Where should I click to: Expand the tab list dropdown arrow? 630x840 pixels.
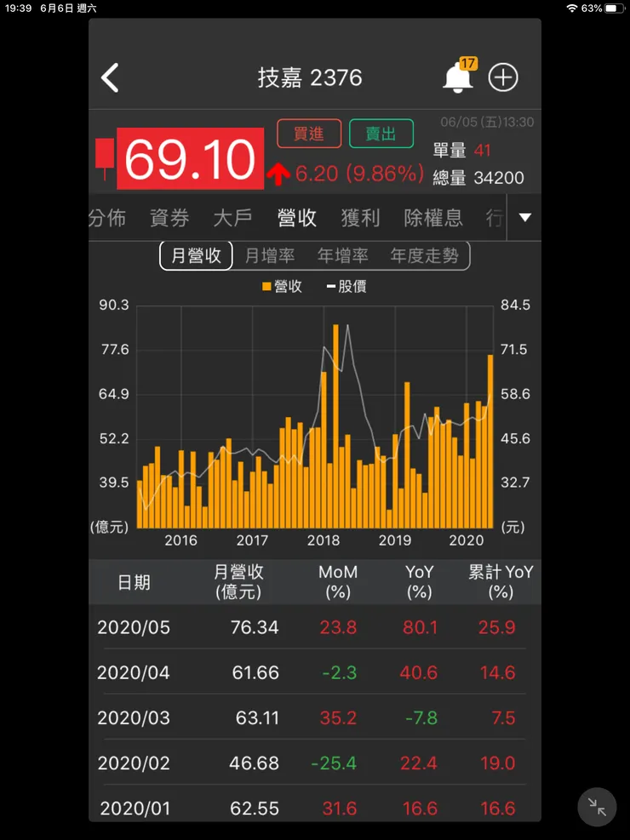tap(525, 218)
